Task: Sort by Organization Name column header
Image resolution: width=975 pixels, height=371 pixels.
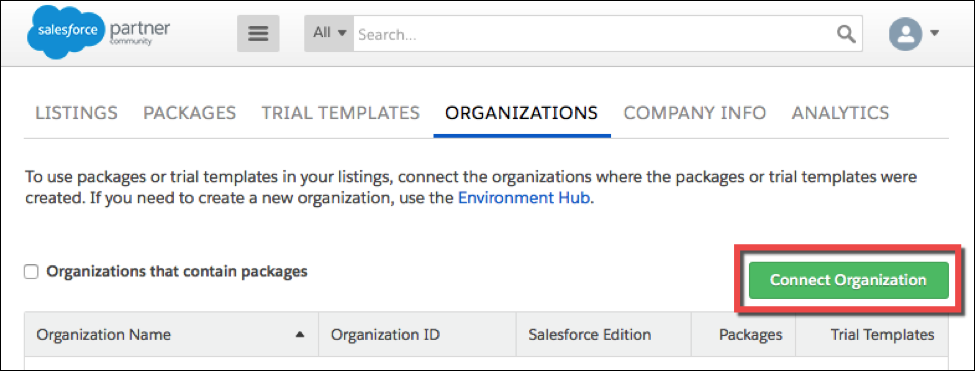Action: 171,334
